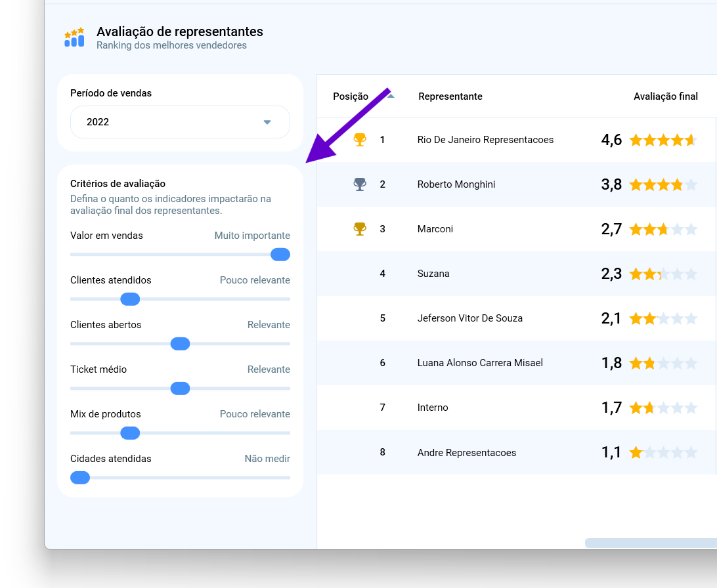Screen dimensions: 717x588
Task: Click the Ticket médio slider handle
Action: point(180,388)
